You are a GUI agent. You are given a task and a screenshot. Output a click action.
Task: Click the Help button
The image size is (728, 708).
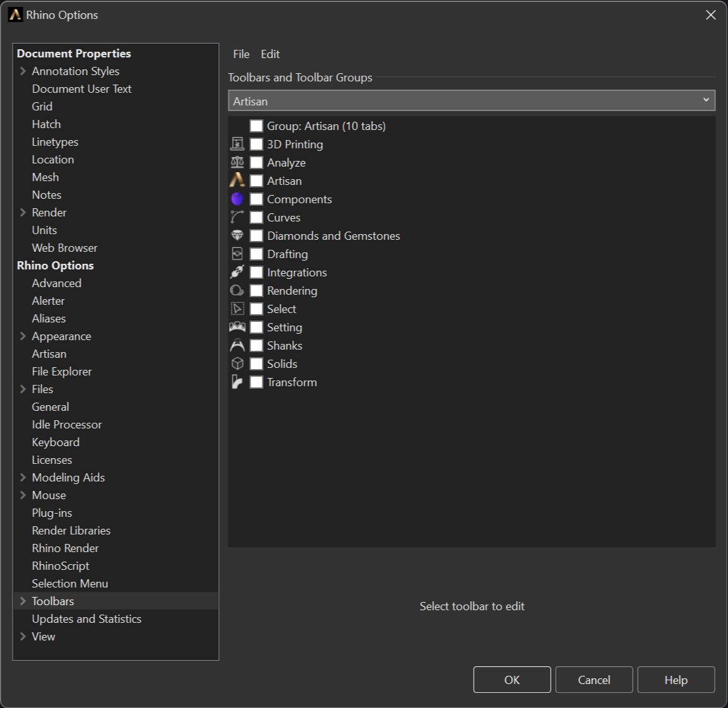676,680
